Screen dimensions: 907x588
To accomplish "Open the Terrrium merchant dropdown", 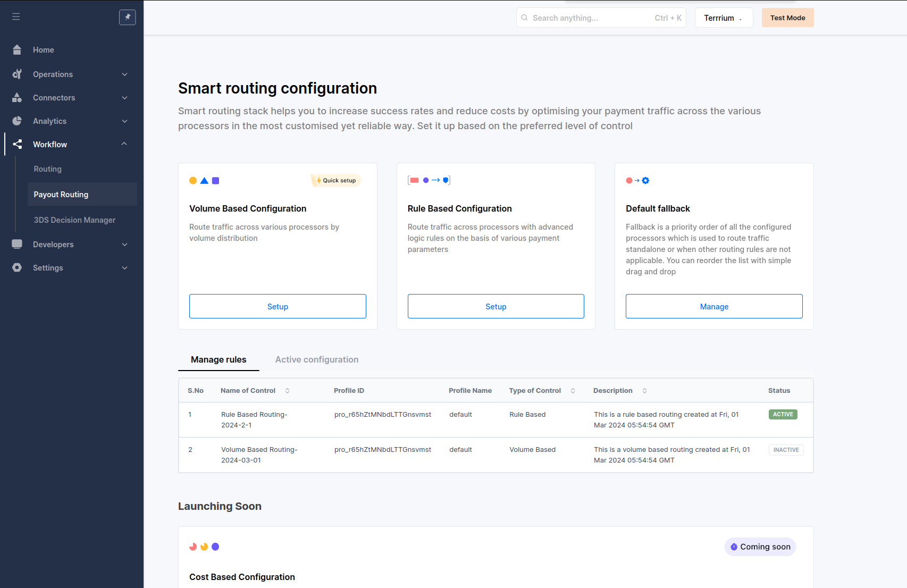I will point(724,18).
